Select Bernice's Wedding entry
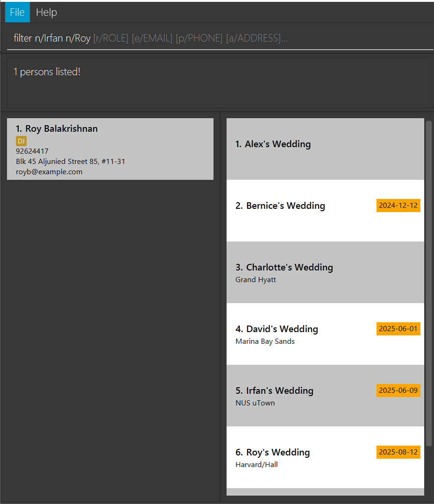This screenshot has height=504, width=434. point(325,211)
